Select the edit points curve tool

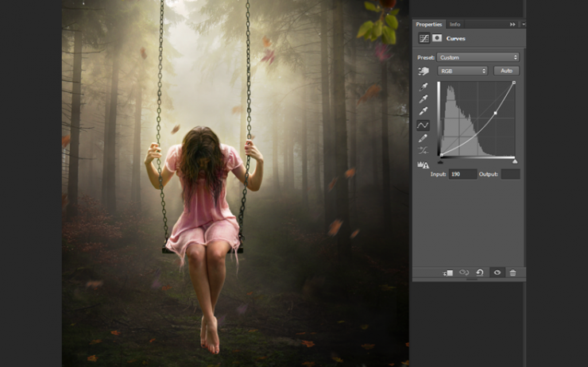[x=423, y=126]
